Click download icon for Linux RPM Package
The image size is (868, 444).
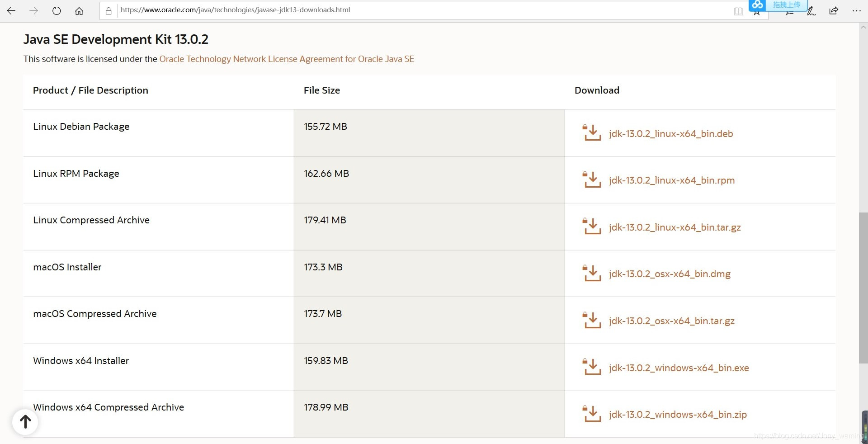[592, 179]
